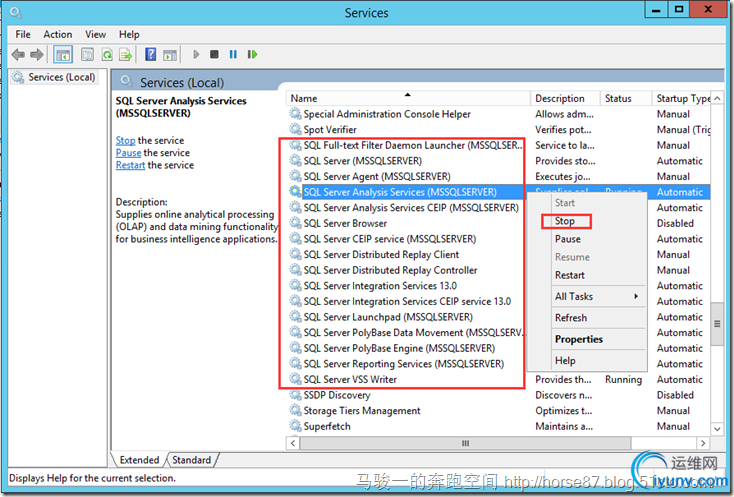
Task: Toggle Show/Hide Action Pane toolbar icon
Action: point(170,55)
